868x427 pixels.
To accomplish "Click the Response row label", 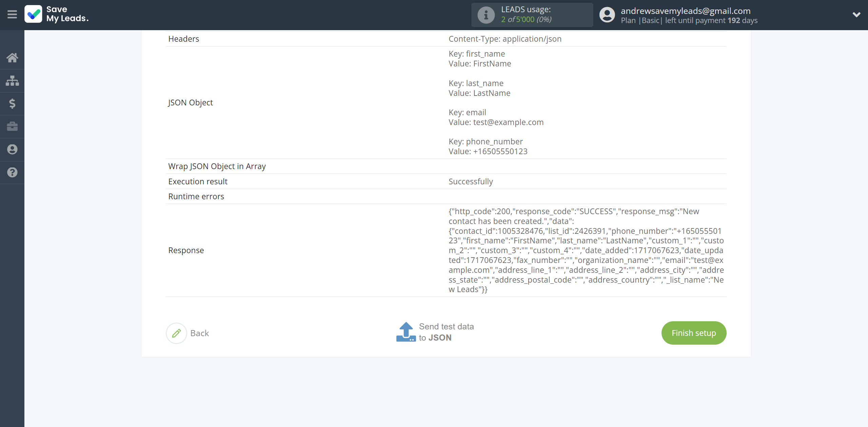I will click(186, 250).
